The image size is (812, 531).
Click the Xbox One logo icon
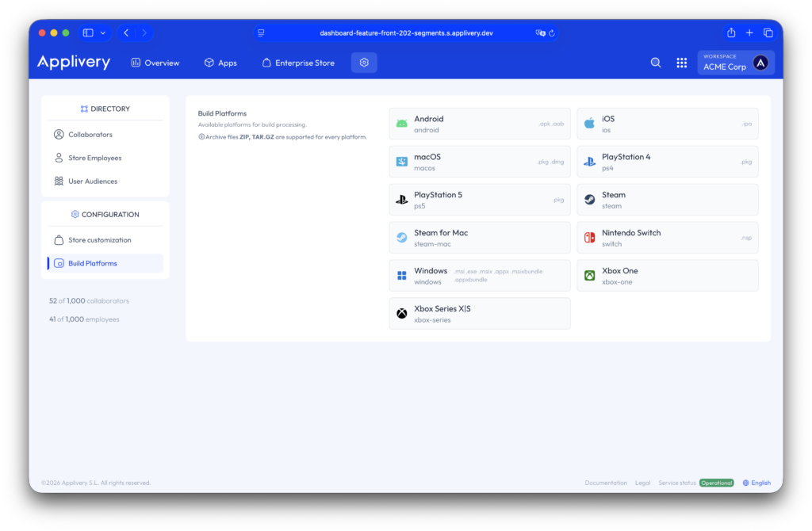589,276
